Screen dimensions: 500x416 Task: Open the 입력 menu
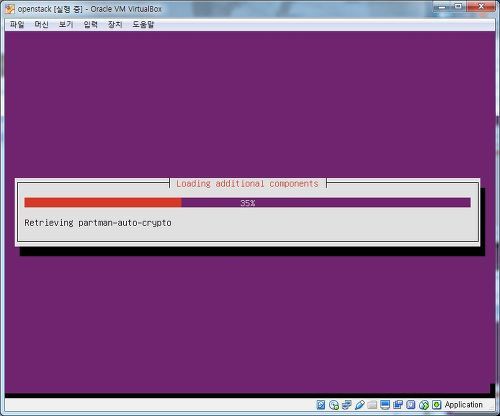click(91, 24)
